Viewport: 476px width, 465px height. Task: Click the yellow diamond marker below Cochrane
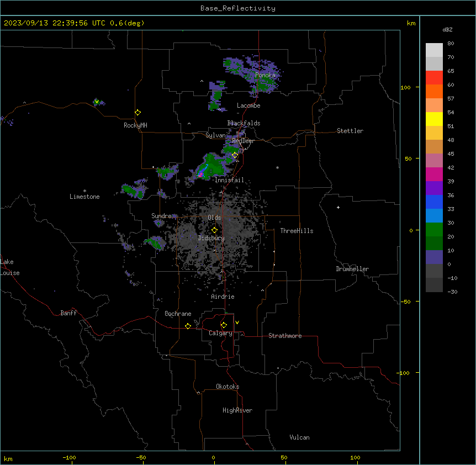pos(188,326)
